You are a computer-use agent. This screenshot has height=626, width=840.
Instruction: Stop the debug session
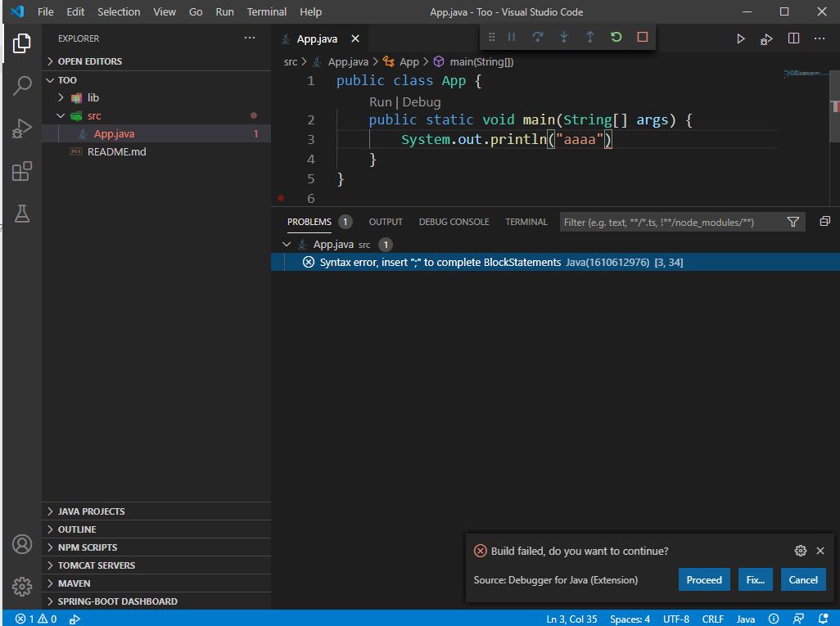pos(642,38)
